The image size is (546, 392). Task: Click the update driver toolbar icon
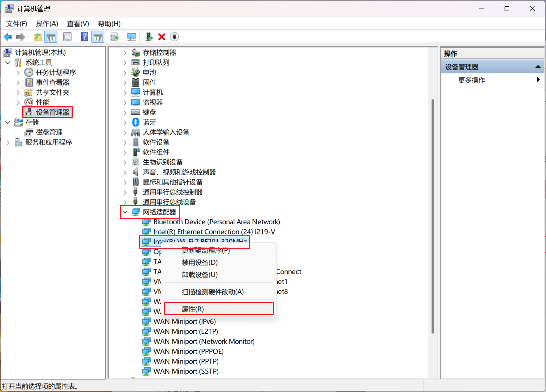pyautogui.click(x=149, y=37)
